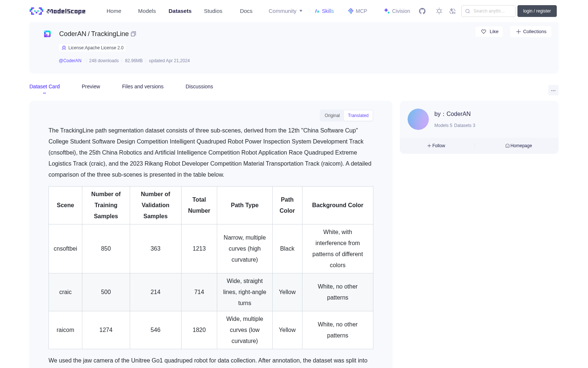Show the Translated text version
Image resolution: width=588 pixels, height=368 pixels.
tap(358, 116)
